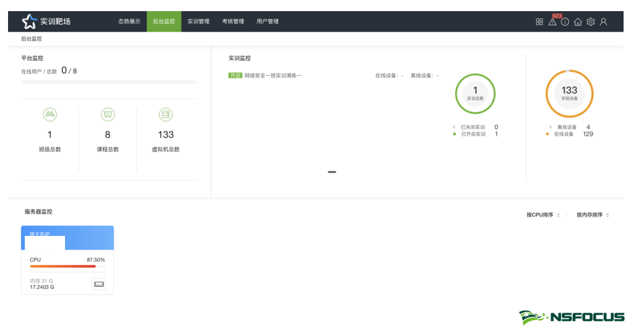The image size is (644, 330).
Task: Sort servers by 按CPU排序
Action: [543, 215]
